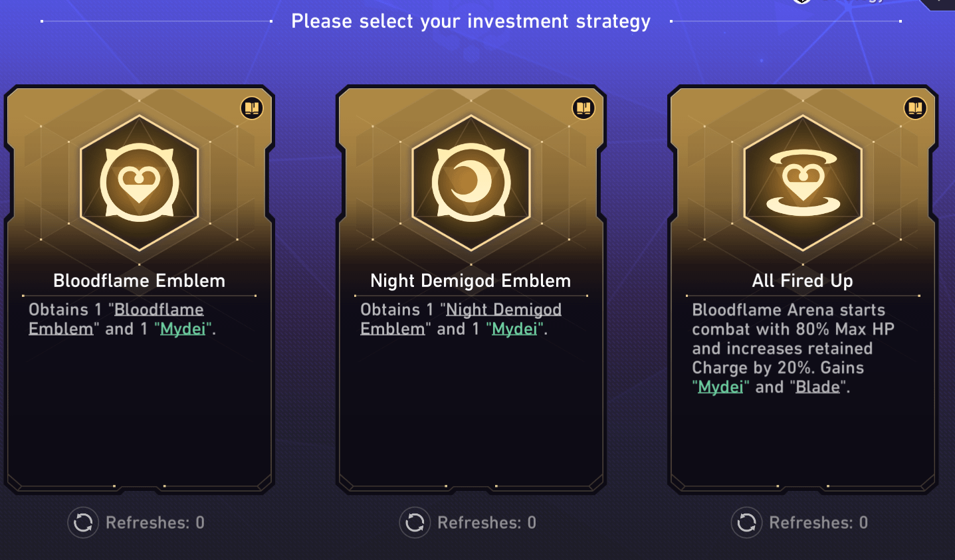Select the All Fired Up card title
Viewport: 955px width, 560px height.
click(x=803, y=281)
